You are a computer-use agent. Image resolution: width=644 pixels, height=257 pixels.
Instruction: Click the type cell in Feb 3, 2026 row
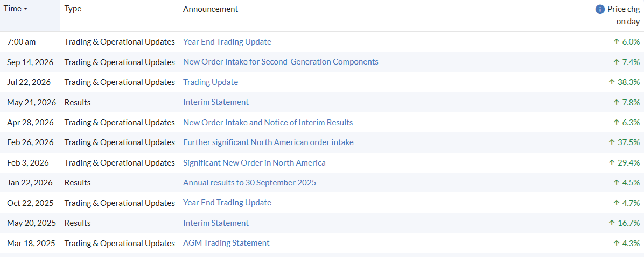120,163
